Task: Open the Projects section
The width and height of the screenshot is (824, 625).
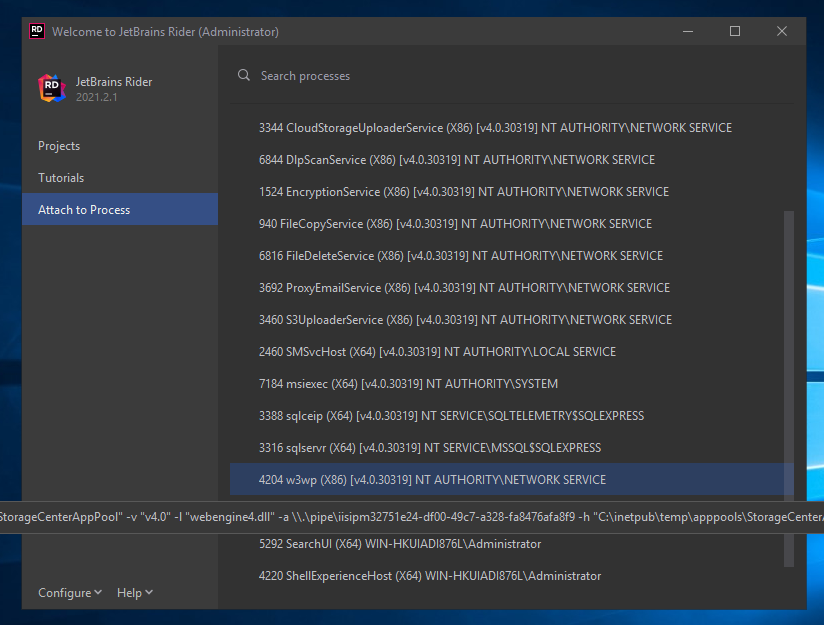Action: (x=59, y=146)
